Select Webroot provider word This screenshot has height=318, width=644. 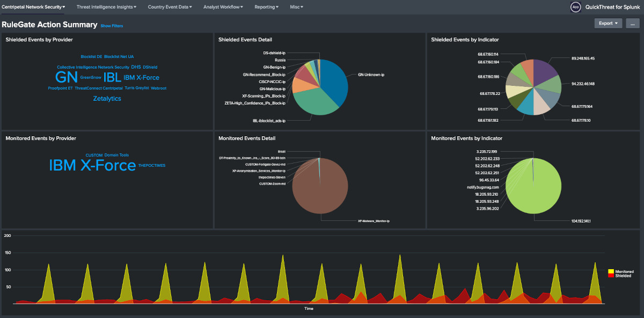[159, 88]
